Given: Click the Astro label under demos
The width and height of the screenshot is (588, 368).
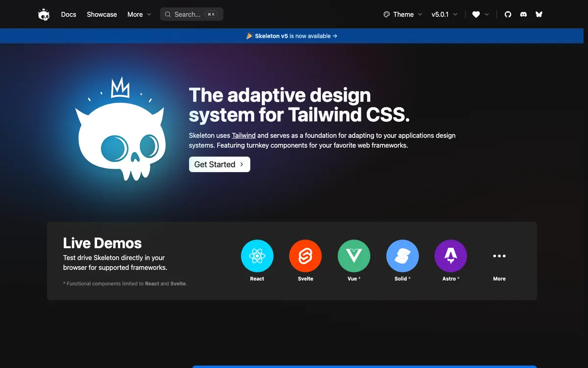Looking at the screenshot, I should (x=451, y=279).
